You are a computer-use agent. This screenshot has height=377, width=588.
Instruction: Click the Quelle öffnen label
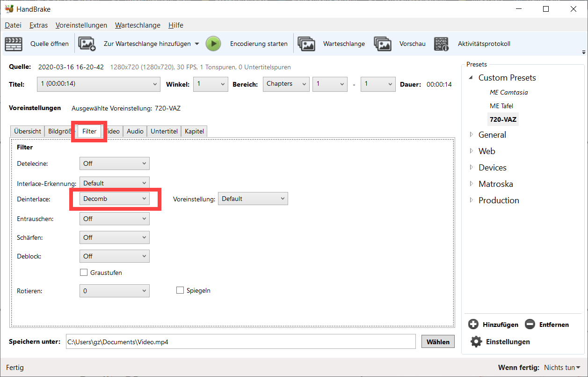pyautogui.click(x=50, y=44)
